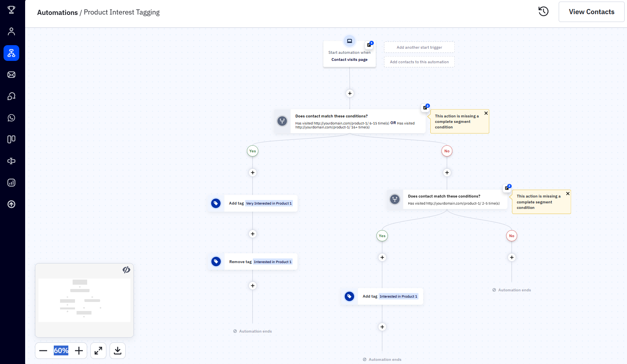
Task: Click View Contacts button
Action: pyautogui.click(x=591, y=12)
